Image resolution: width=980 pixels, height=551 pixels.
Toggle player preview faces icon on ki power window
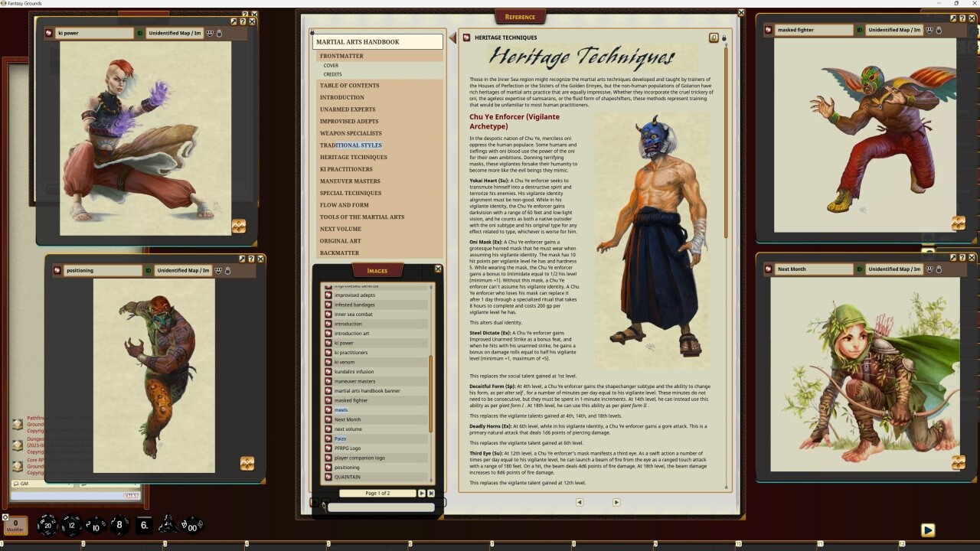click(210, 32)
